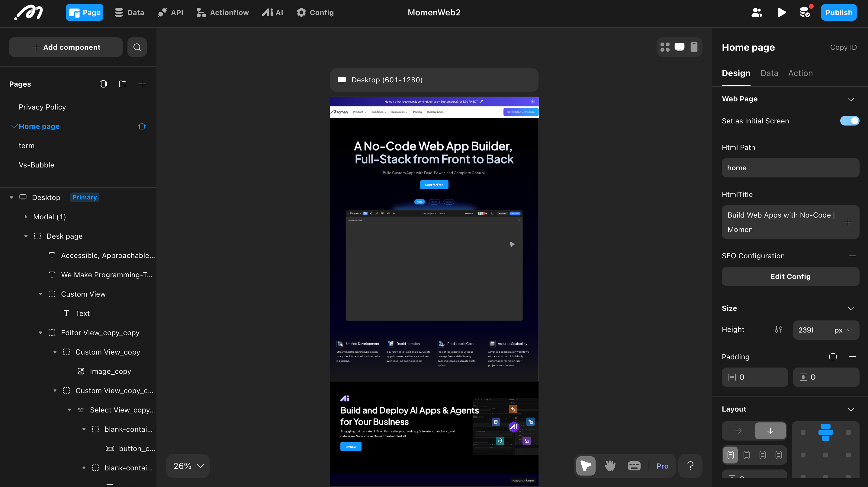Image resolution: width=868 pixels, height=487 pixels.
Task: Switch to the Action tab in properties
Action: tap(800, 73)
